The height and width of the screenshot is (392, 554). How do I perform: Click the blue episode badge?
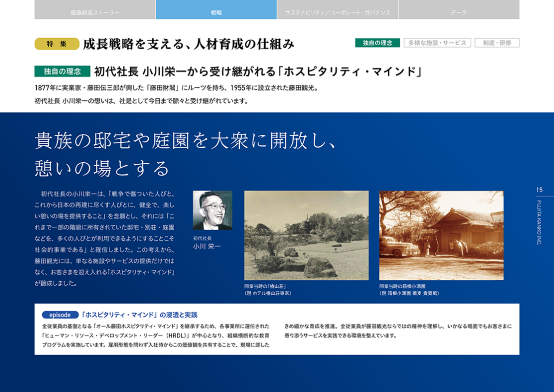60,315
